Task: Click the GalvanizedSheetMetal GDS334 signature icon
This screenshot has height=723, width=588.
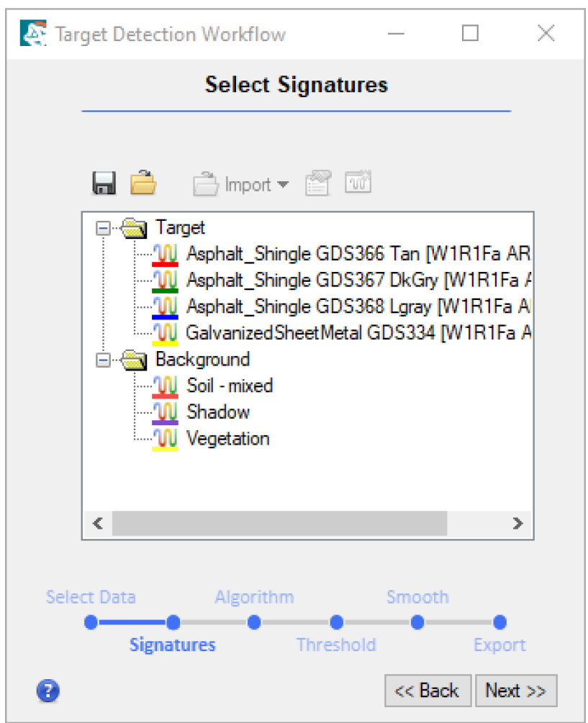Action: point(166,333)
